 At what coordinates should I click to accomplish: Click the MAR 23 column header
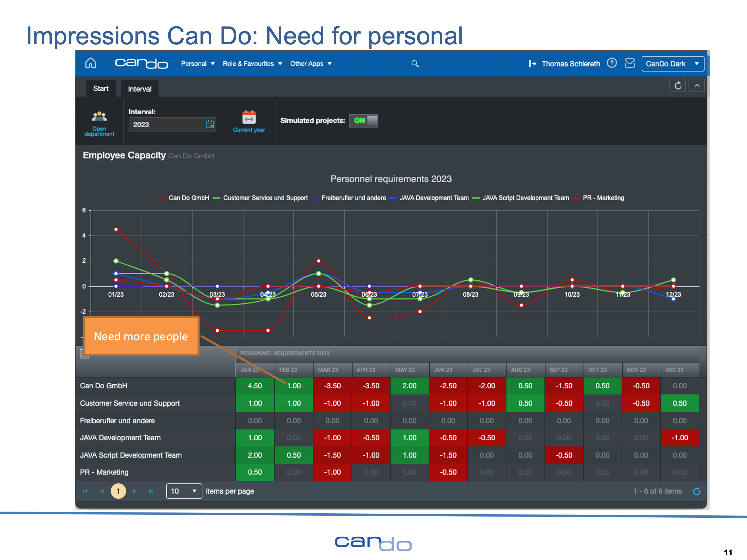click(332, 370)
